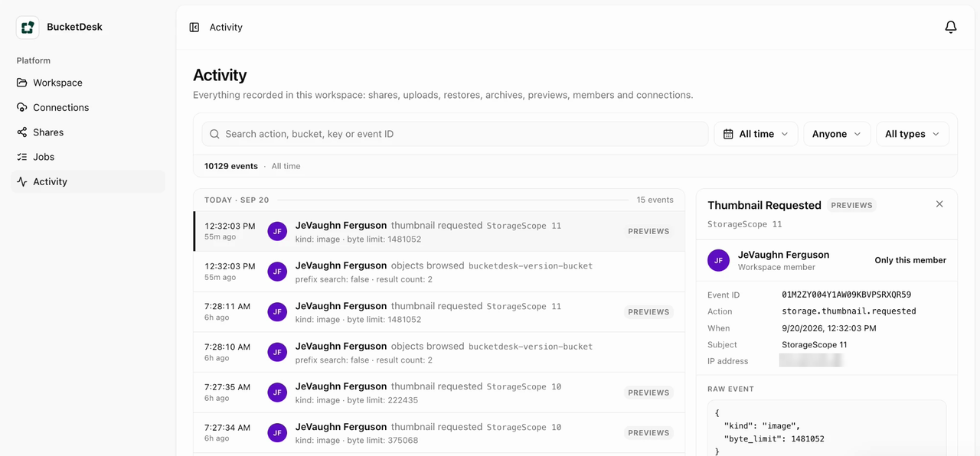
Task: Go to Connections in sidebar
Action: click(x=88, y=107)
